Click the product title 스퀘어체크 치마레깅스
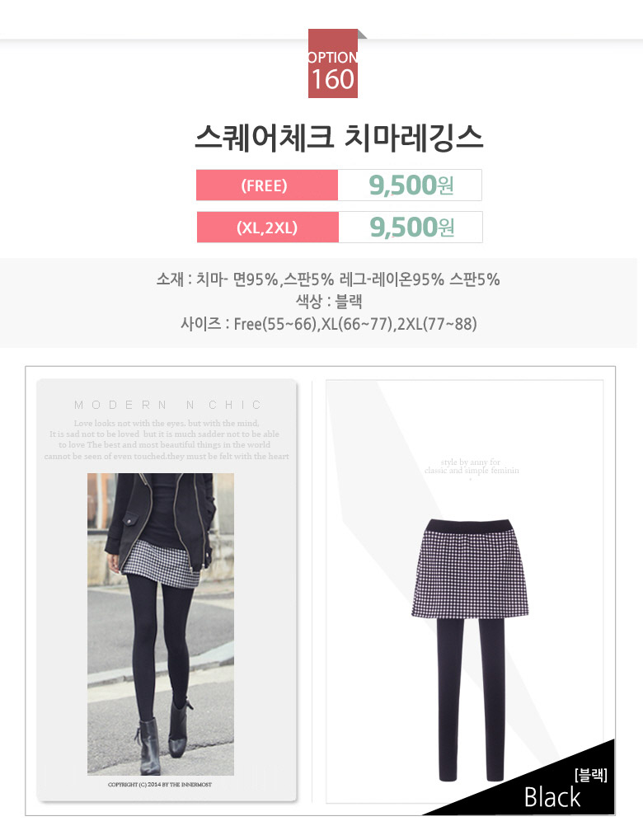The height and width of the screenshot is (840, 643). tap(339, 137)
